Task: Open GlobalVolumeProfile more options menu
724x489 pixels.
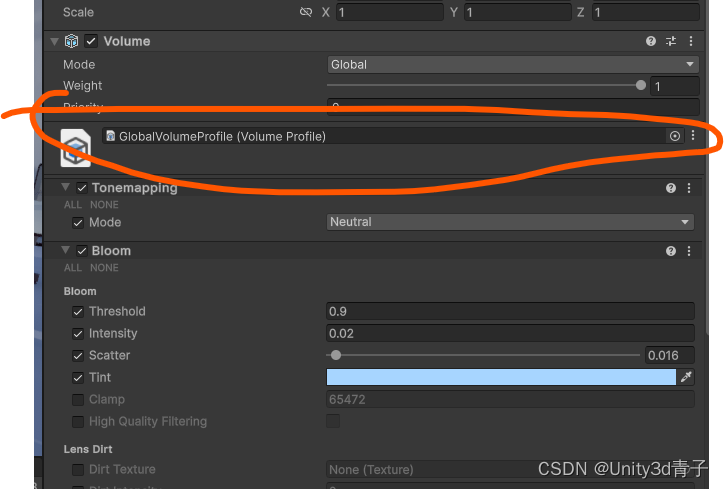Action: click(693, 135)
